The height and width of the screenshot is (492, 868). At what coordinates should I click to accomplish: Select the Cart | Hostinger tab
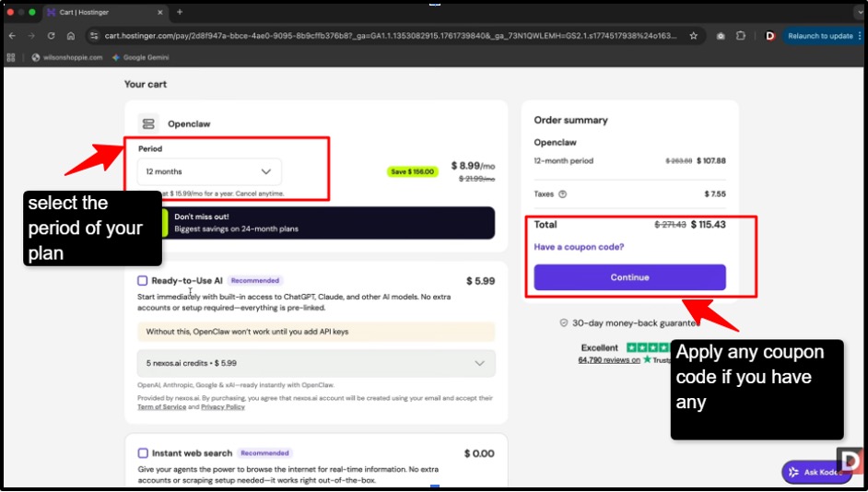coord(105,12)
